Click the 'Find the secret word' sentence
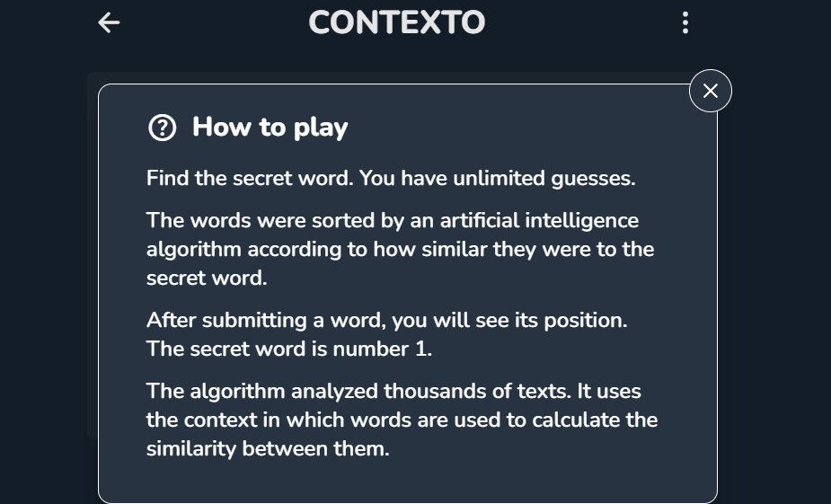The width and height of the screenshot is (831, 504). (x=250, y=178)
